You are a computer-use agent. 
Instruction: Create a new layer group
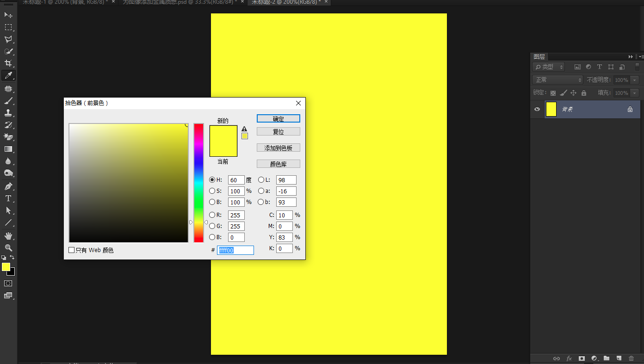[x=607, y=358]
